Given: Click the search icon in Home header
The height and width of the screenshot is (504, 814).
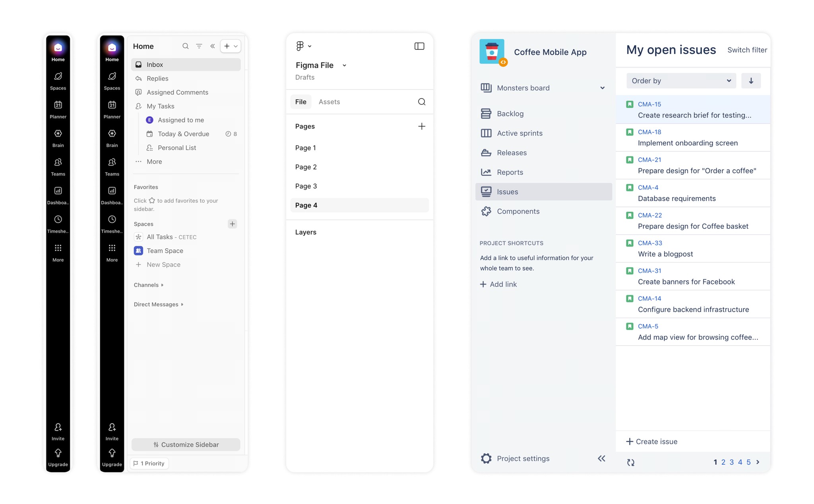Looking at the screenshot, I should point(185,46).
